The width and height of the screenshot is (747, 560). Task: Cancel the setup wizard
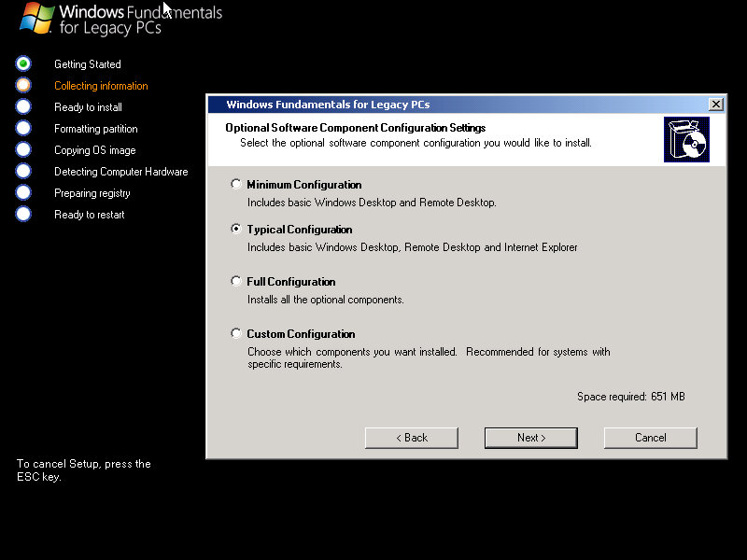[650, 438]
